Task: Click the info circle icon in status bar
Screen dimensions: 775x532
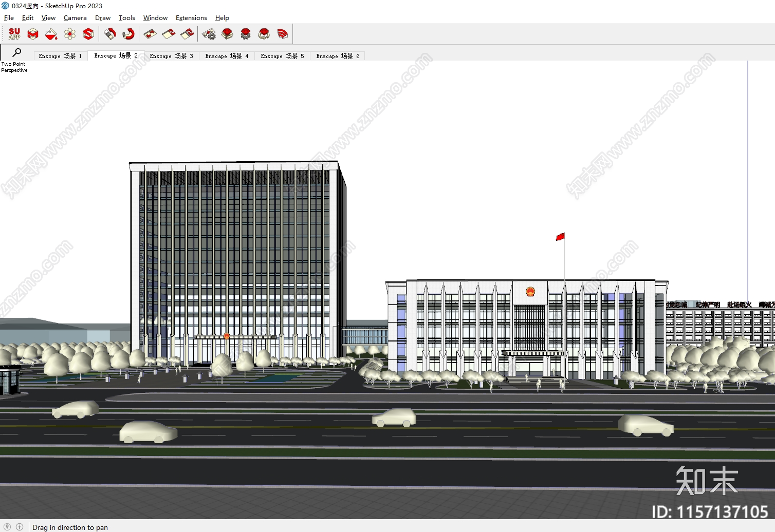Action: click(x=20, y=527)
